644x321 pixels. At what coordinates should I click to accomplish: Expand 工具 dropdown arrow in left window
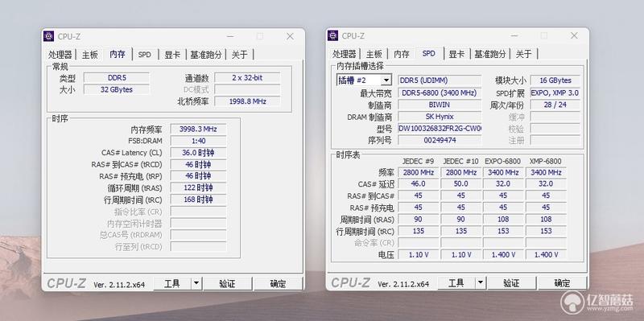(196, 283)
